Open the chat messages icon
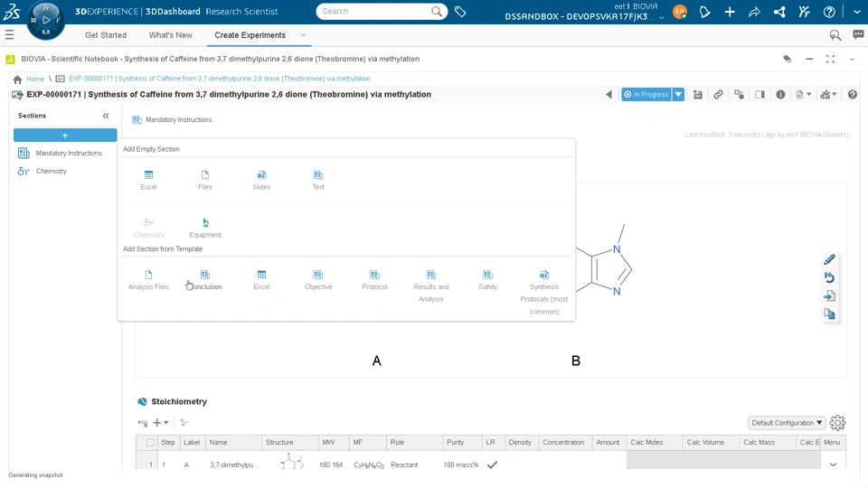This screenshot has width=868, height=488. pos(858,35)
